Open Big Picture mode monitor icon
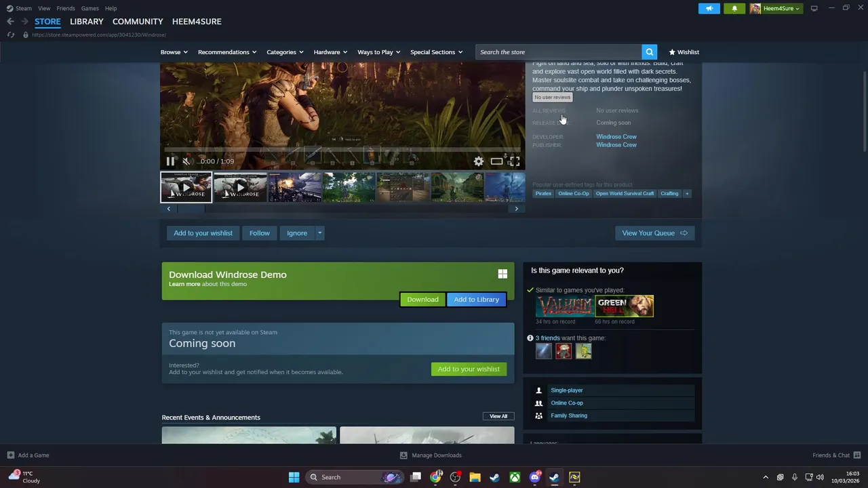Screen dimensions: 868x488 click(814, 8)
